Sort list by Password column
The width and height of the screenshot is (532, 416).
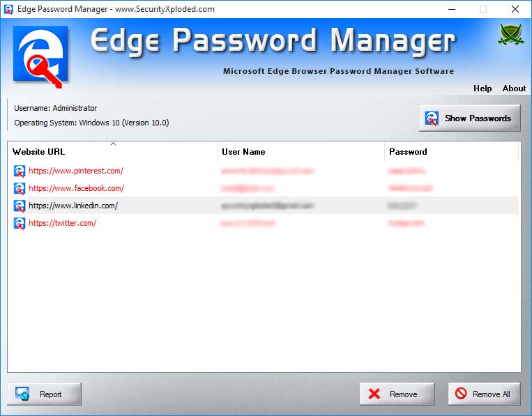450,151
